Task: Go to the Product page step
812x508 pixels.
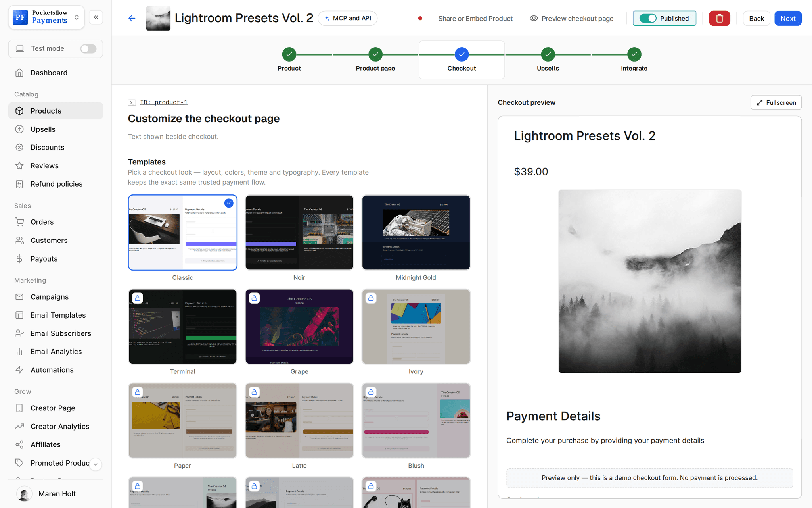Action: click(x=375, y=60)
